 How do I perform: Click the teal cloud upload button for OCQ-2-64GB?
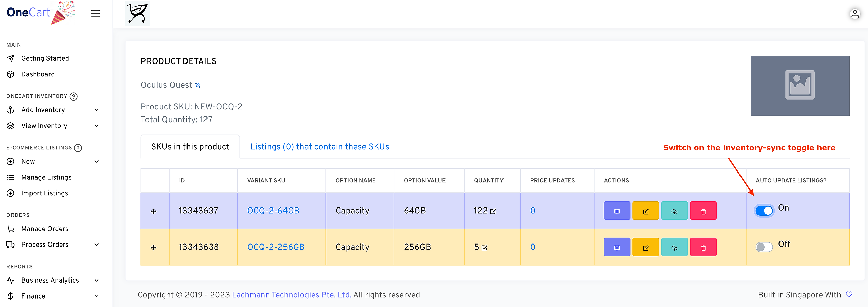[x=674, y=211]
